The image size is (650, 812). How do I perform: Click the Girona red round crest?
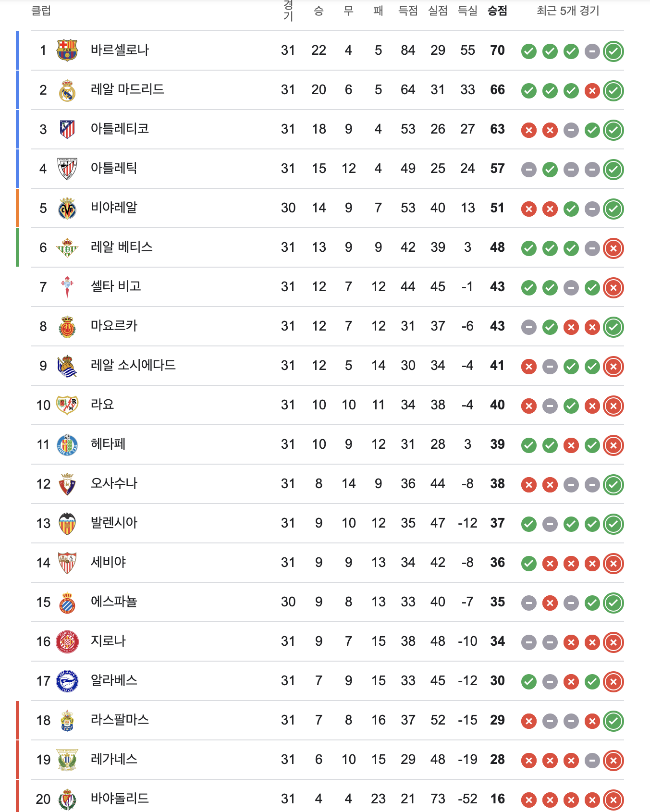pos(67,641)
